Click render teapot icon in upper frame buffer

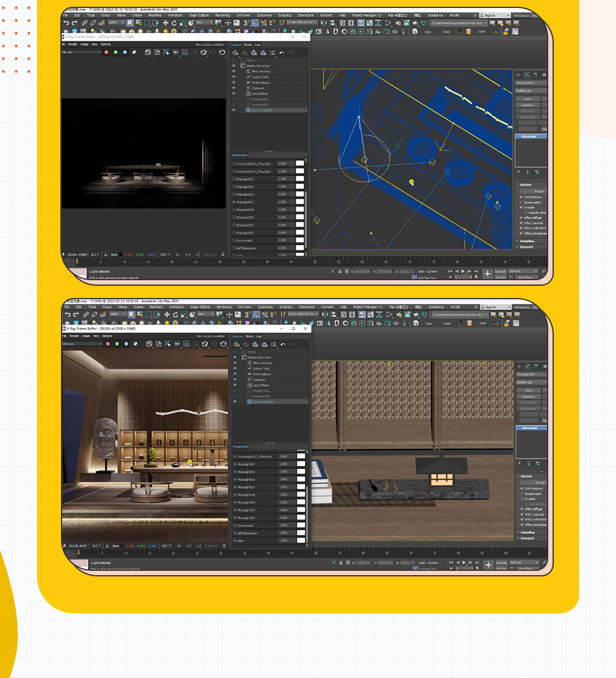pos(222,52)
